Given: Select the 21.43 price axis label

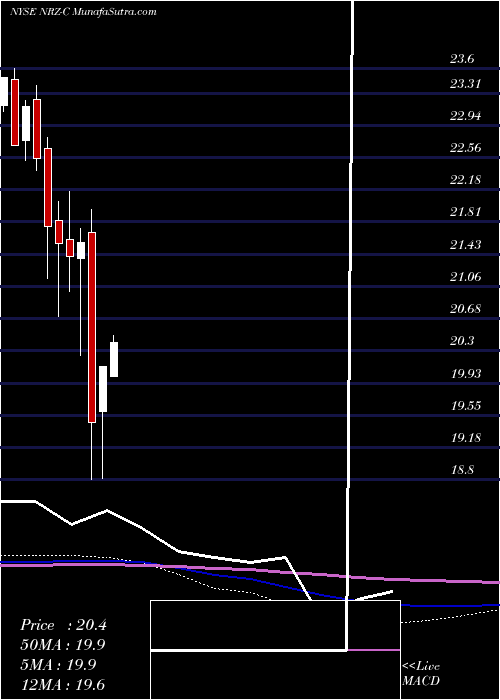Looking at the screenshot, I should click(x=465, y=245).
